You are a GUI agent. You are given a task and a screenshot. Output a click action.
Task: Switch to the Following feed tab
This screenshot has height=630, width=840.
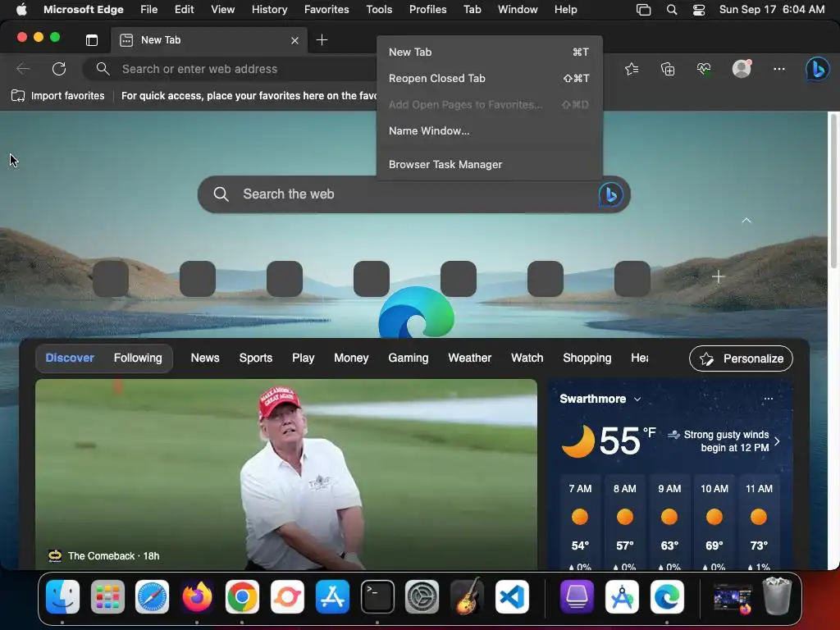pos(138,358)
